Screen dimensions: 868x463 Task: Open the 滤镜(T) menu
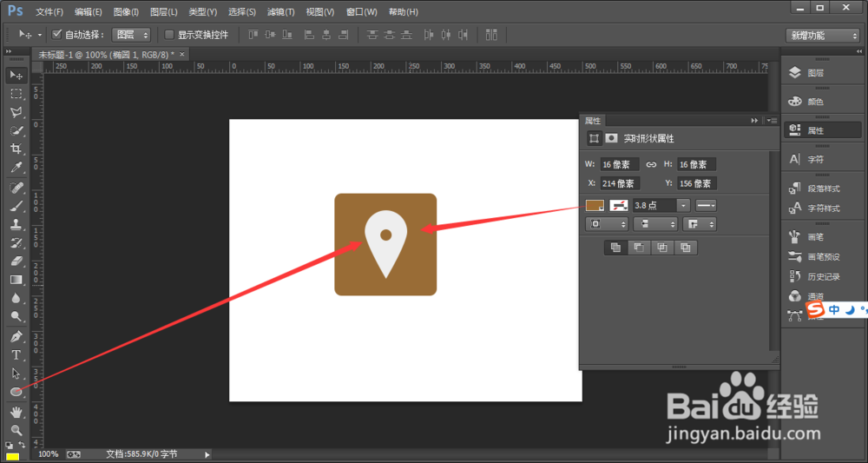(x=280, y=11)
